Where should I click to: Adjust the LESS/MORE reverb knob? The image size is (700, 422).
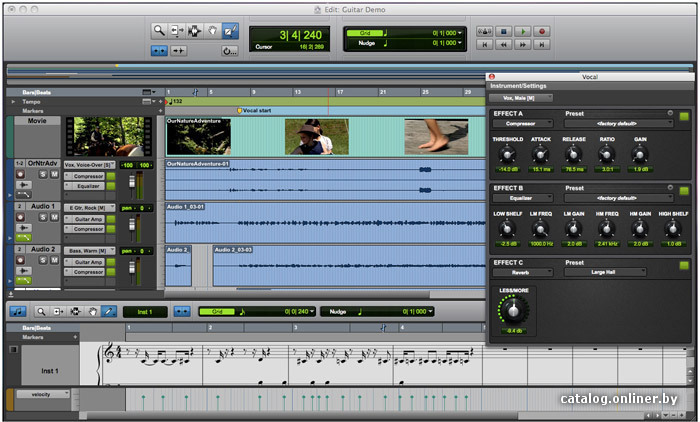[513, 310]
